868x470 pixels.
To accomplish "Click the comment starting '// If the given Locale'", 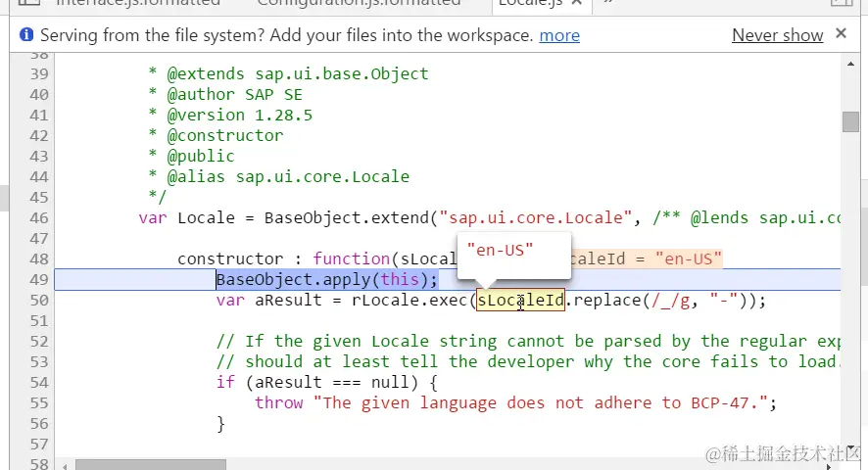I will (x=528, y=342).
